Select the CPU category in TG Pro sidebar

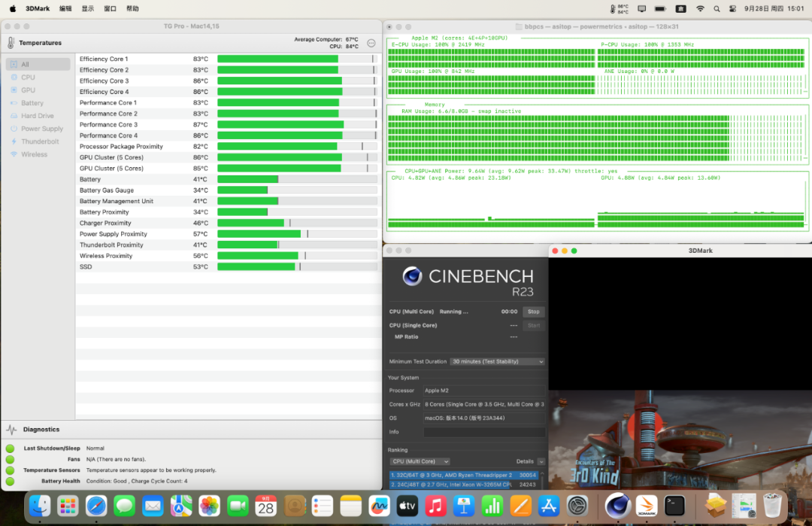[x=28, y=78]
